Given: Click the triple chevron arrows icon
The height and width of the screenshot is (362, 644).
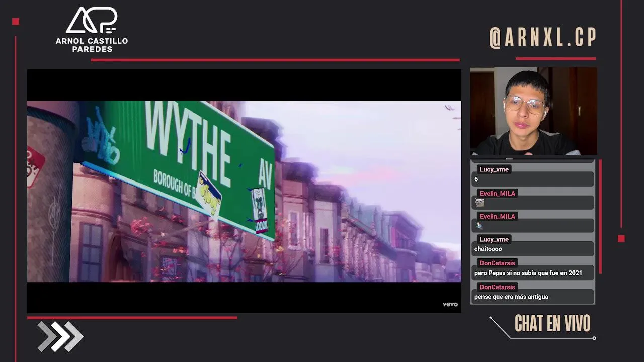Looking at the screenshot, I should [x=60, y=336].
